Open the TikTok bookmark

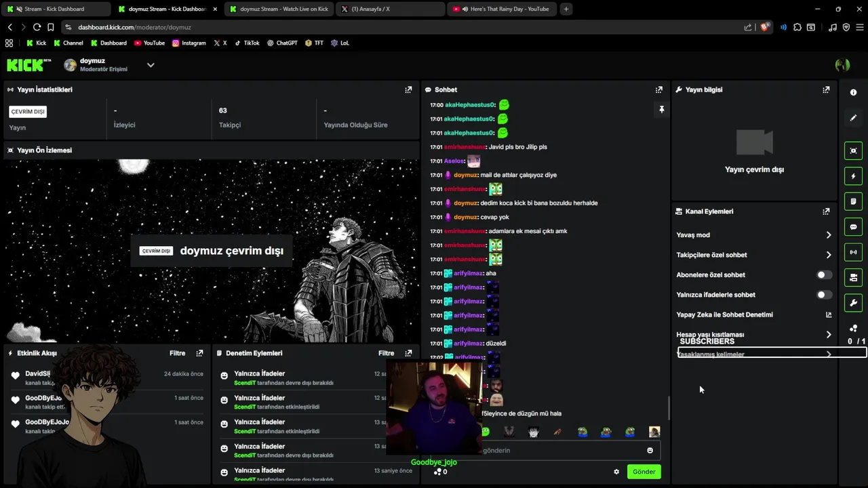pyautogui.click(x=247, y=43)
